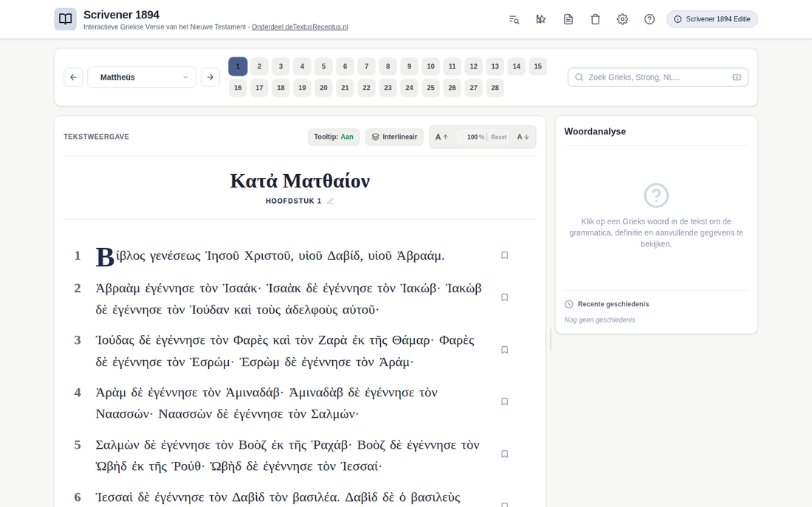This screenshot has height=507, width=812.
Task: Bookmark verse 3 with its bookmark icon
Action: pos(504,350)
